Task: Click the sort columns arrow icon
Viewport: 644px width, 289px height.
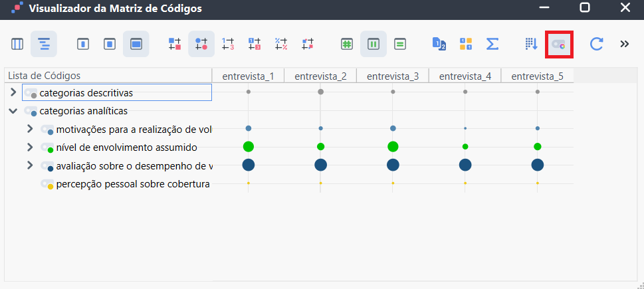Action: pos(532,44)
